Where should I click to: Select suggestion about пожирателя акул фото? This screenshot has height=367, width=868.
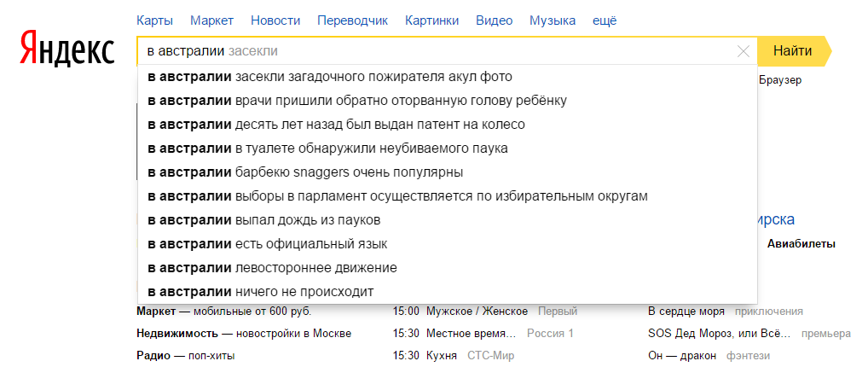point(448,77)
